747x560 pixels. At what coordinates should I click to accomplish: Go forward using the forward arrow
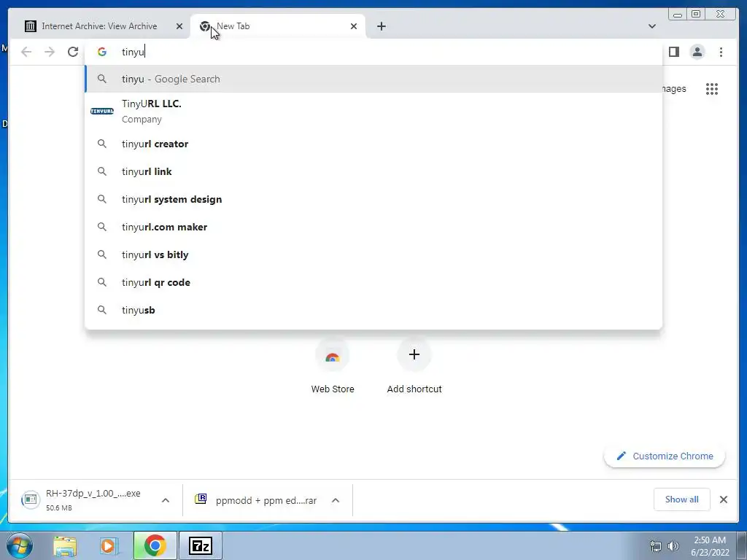click(x=50, y=52)
